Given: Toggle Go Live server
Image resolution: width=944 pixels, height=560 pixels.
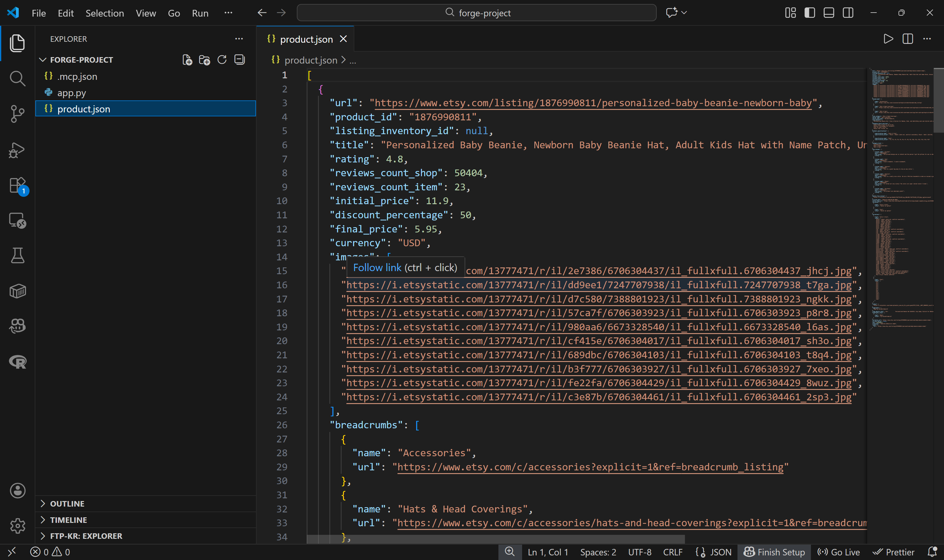Looking at the screenshot, I should click(839, 552).
